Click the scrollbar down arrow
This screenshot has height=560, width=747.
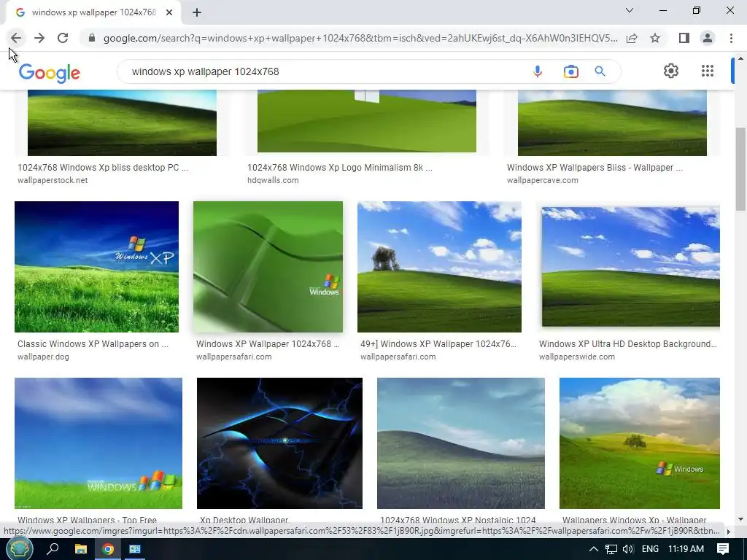coord(740,519)
